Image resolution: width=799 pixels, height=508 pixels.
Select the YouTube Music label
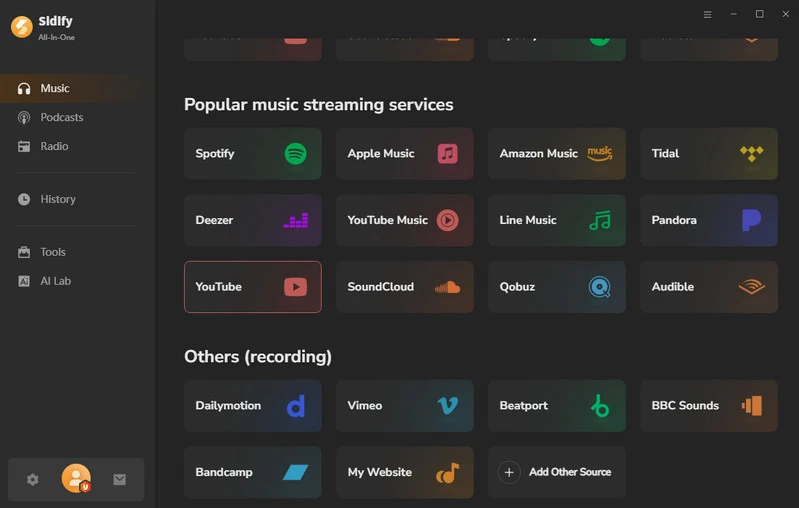(x=387, y=220)
